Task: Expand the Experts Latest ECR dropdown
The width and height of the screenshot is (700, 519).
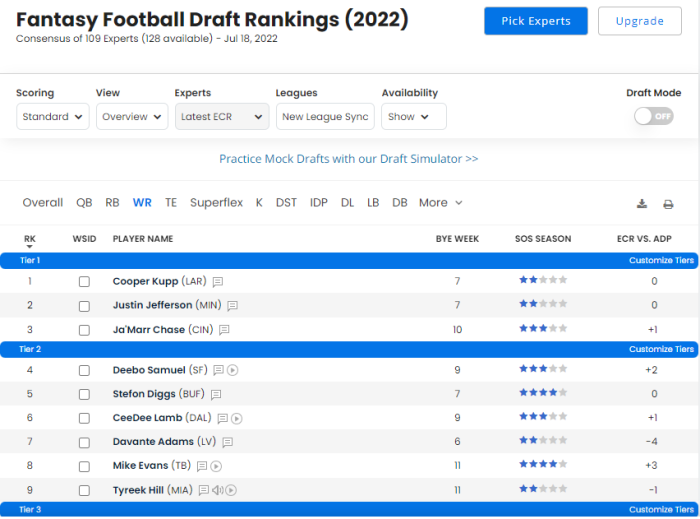Action: click(221, 117)
